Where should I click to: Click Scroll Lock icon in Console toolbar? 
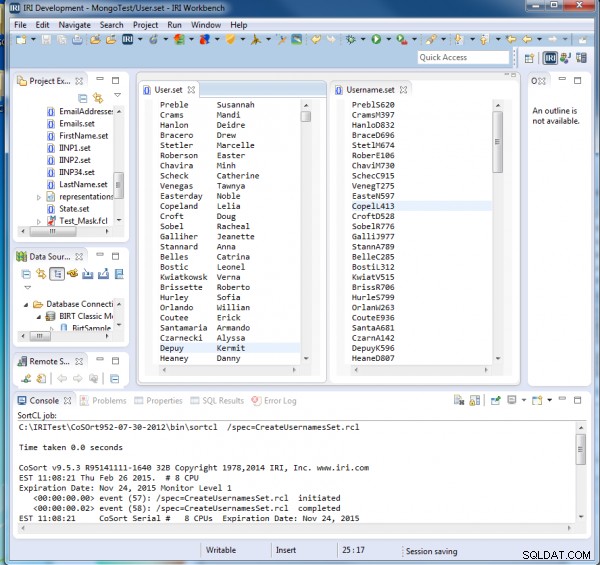coord(474,401)
